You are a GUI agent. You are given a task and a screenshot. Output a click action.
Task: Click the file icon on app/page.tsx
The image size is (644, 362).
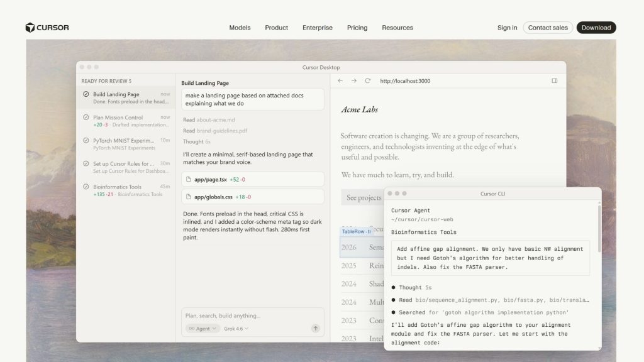[189, 179]
